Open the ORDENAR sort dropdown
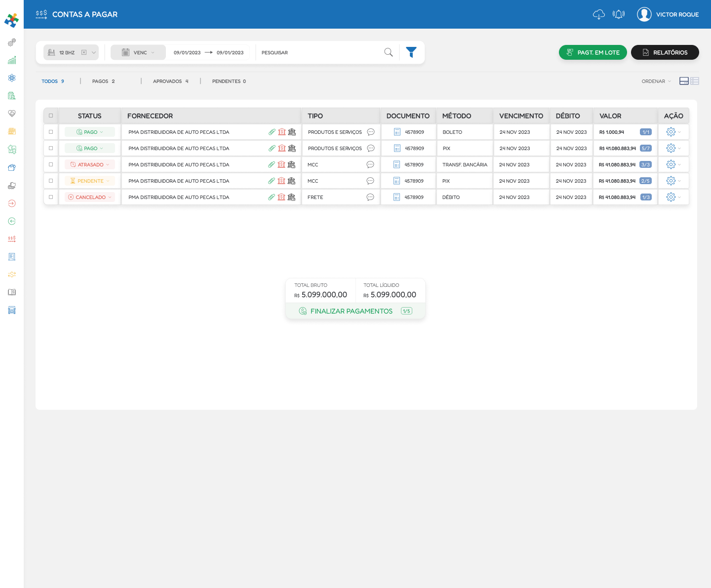 click(656, 81)
